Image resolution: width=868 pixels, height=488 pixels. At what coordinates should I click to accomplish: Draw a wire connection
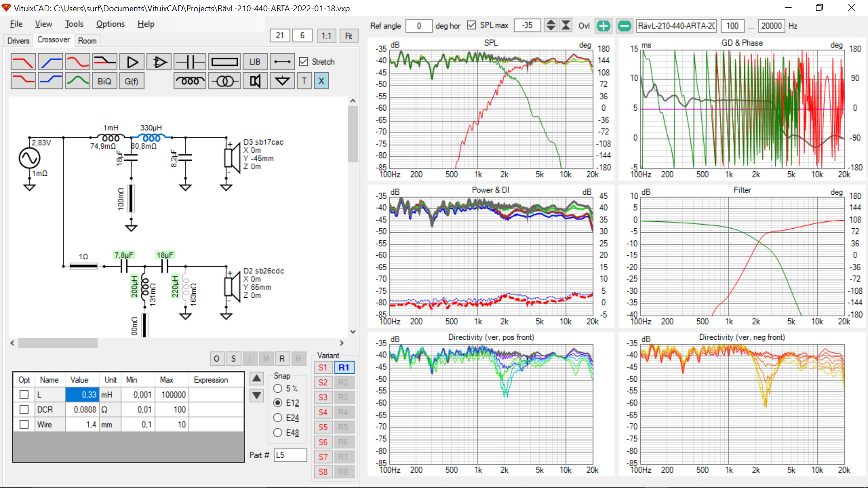click(x=282, y=62)
